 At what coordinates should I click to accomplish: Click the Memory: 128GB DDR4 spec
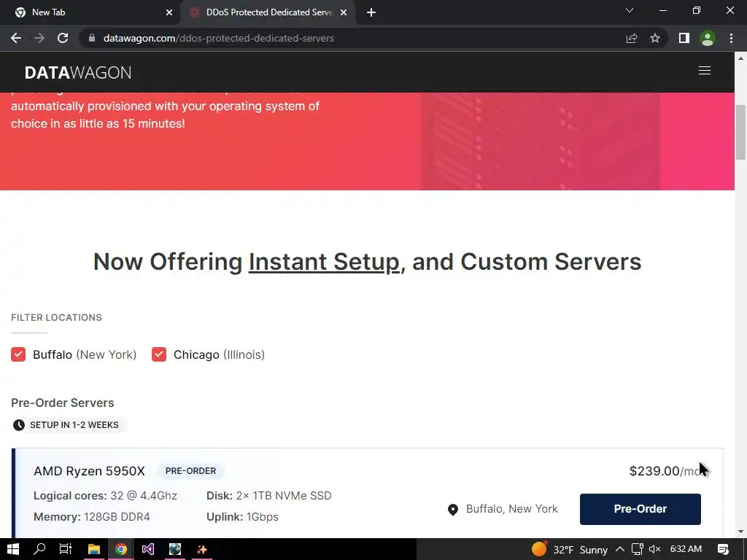click(91, 517)
